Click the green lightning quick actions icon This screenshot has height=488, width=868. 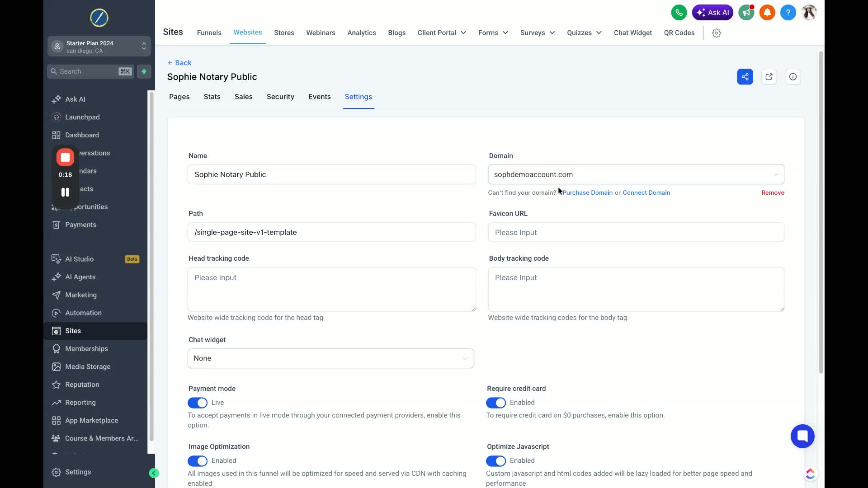[144, 71]
